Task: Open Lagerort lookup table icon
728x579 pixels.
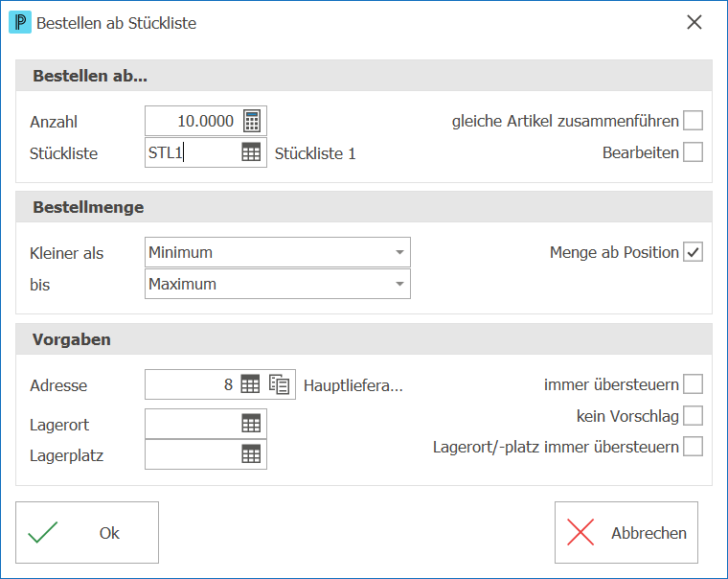Action: (x=251, y=424)
